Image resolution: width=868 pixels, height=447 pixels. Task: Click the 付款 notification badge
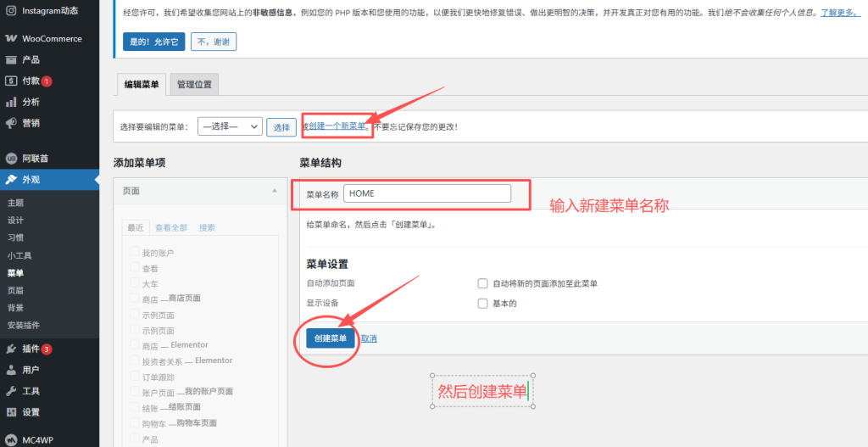click(x=47, y=81)
